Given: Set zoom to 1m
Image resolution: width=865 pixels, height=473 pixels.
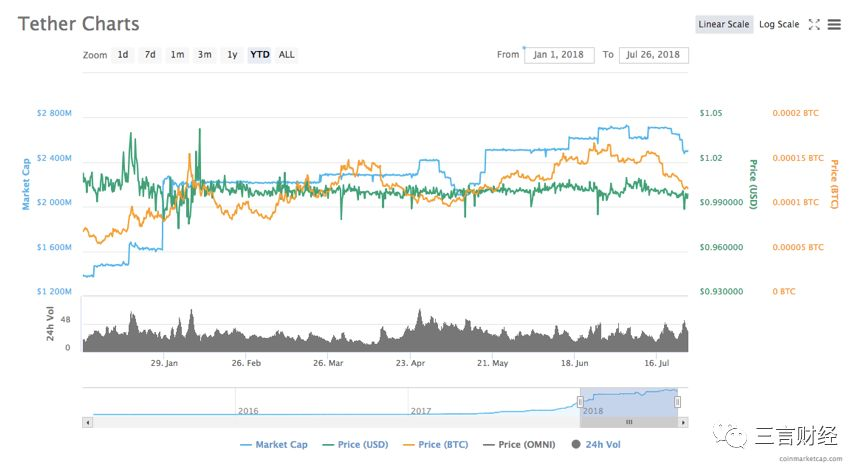Looking at the screenshot, I should tap(177, 55).
